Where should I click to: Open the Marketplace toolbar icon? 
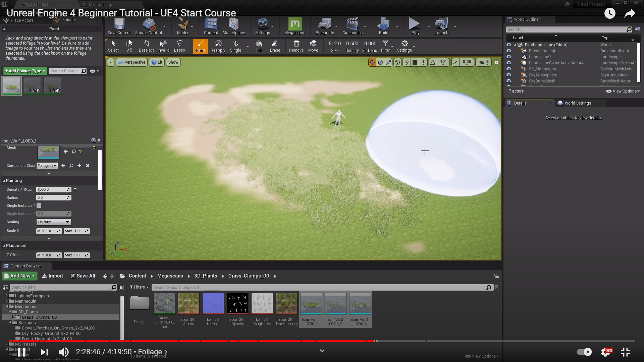tap(233, 26)
